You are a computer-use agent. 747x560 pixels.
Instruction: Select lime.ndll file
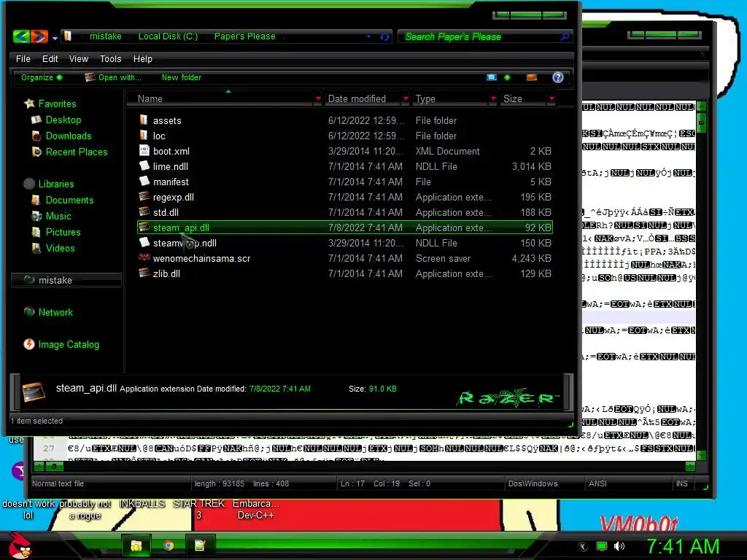tap(171, 166)
